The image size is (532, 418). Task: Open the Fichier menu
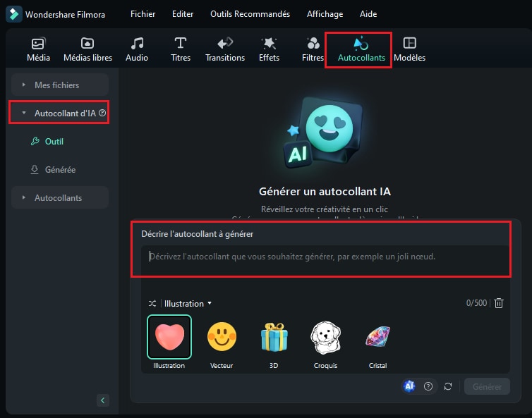pyautogui.click(x=143, y=14)
